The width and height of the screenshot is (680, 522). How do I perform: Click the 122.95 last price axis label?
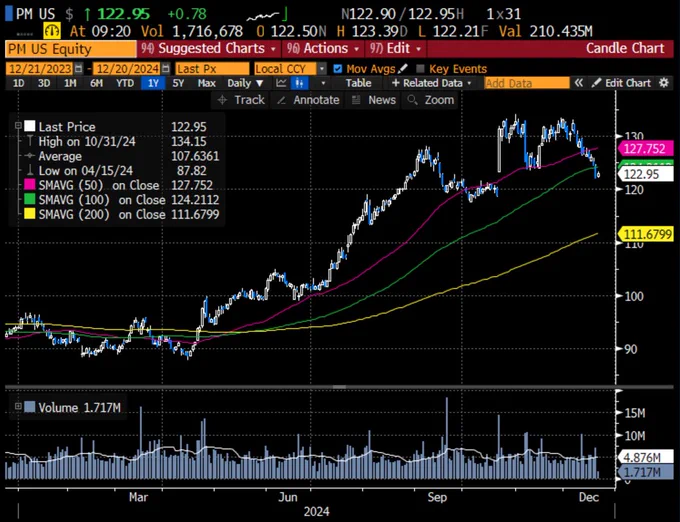(646, 174)
